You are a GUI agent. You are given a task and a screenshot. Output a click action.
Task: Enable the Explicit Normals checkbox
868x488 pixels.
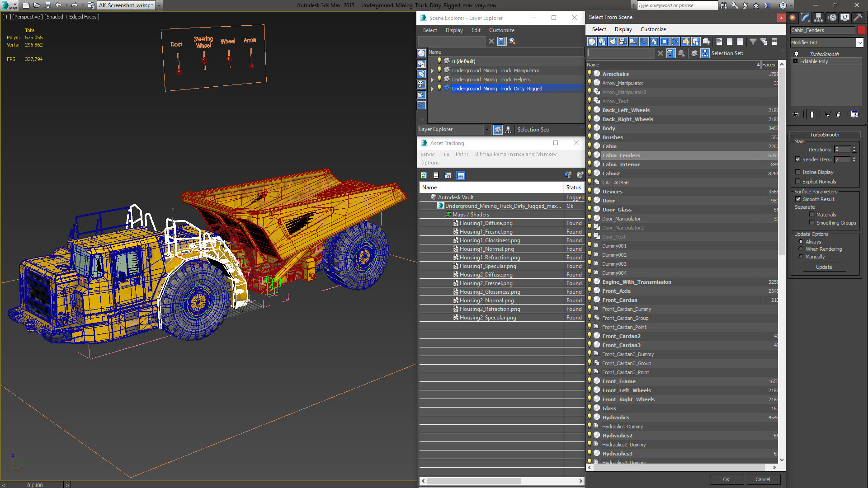point(798,182)
